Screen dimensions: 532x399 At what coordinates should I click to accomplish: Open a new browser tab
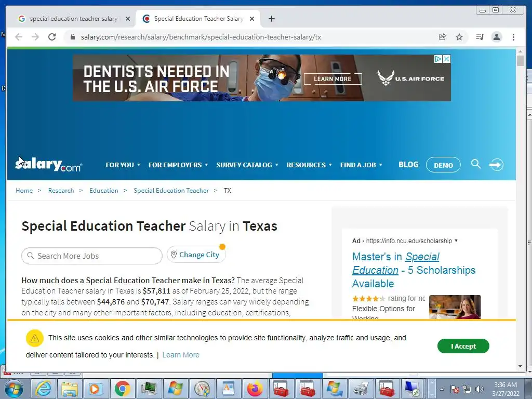tap(271, 19)
